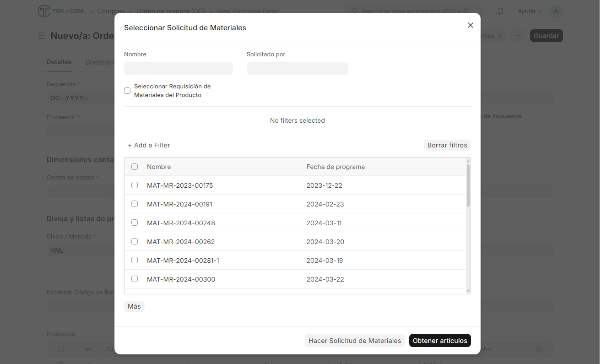Screen dimensions: 601x364
Task: Click the Products table settings gear icon
Action: click(x=539, y=349)
